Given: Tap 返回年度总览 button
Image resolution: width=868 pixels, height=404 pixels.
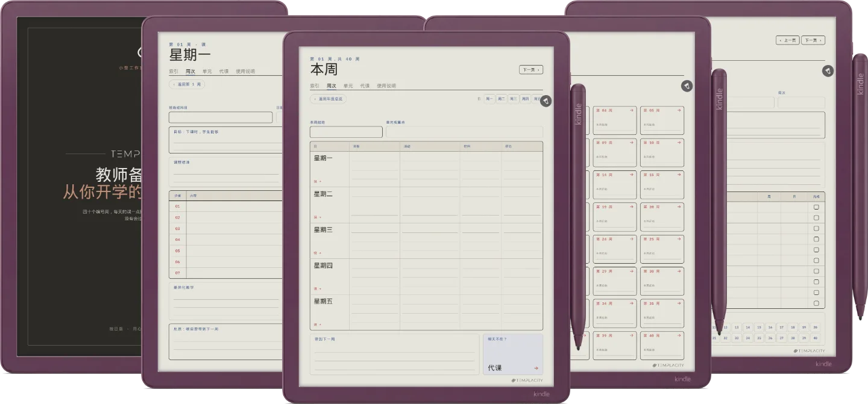Looking at the screenshot, I should pos(328,99).
